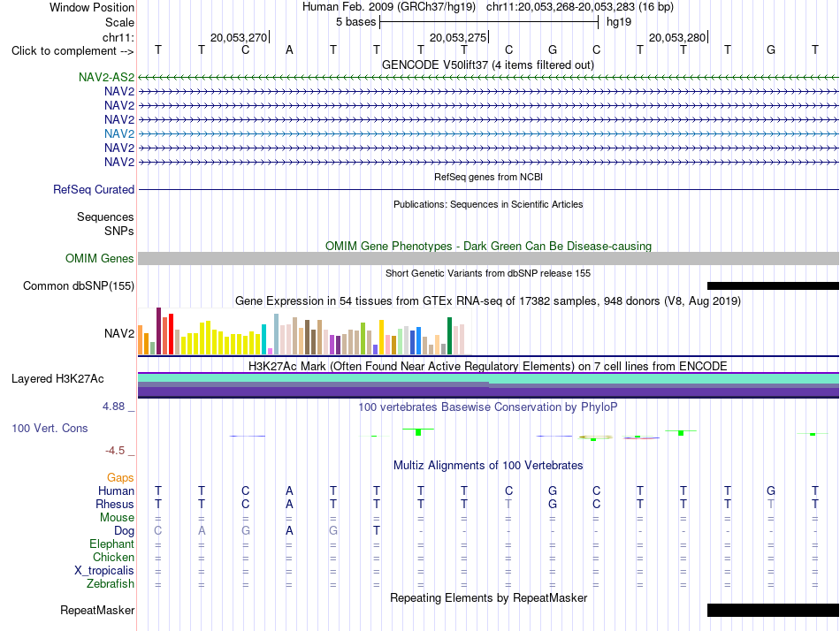Viewport: 840px width, 631px height.
Task: Click the dark green GTEx expression bar
Action: coord(449,336)
